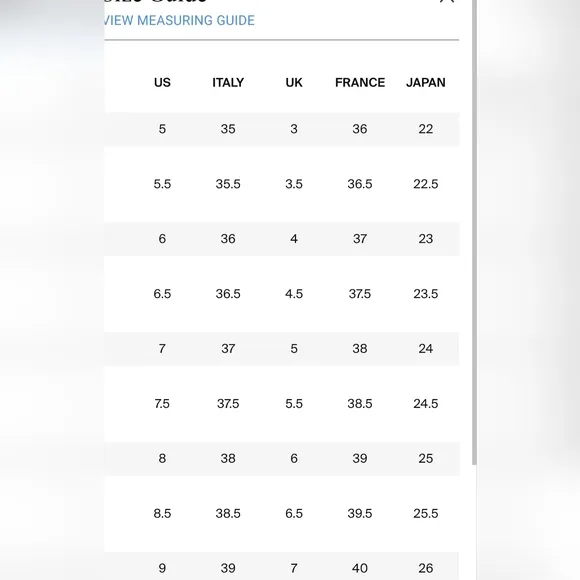Click Japan size 25.5 cell

(426, 513)
